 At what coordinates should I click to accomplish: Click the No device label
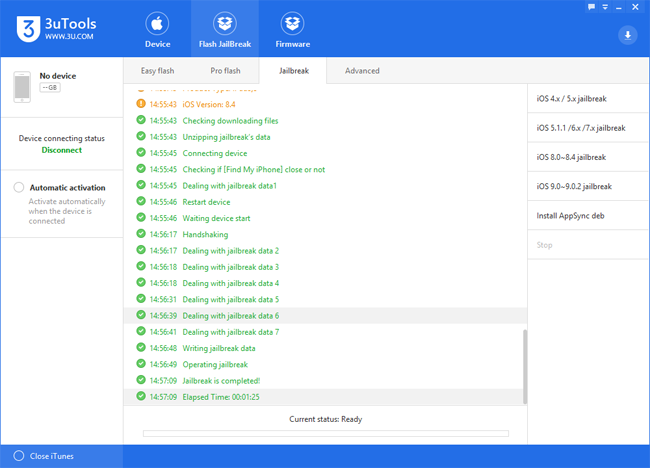click(58, 76)
